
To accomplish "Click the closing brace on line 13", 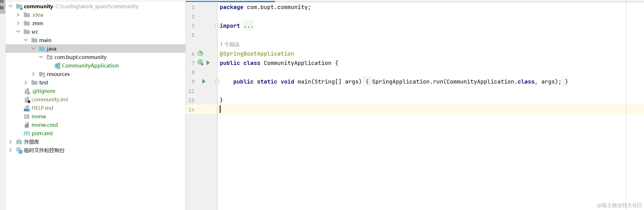I will coord(221,100).
